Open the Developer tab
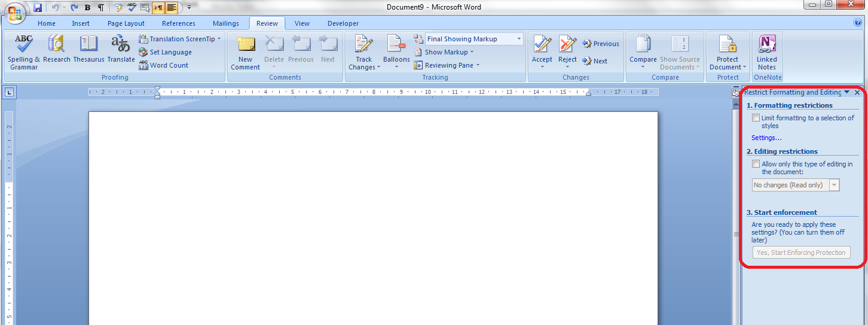Viewport: 868px width, 325px height. [x=343, y=23]
